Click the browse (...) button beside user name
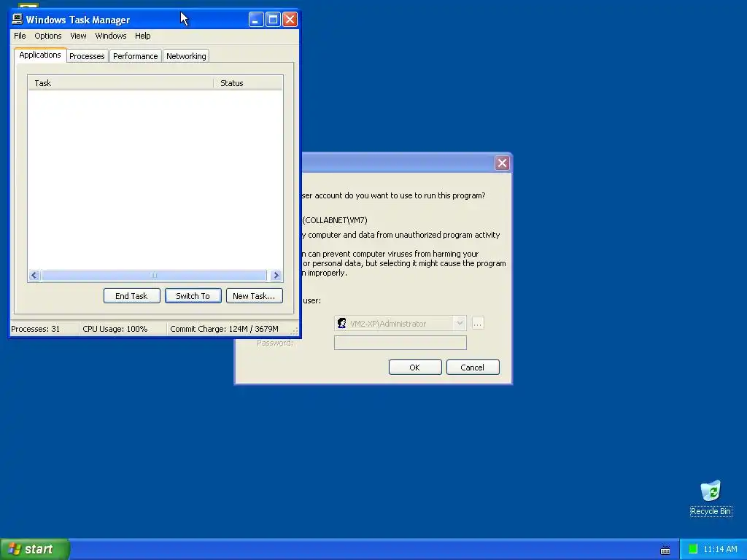 pyautogui.click(x=477, y=323)
